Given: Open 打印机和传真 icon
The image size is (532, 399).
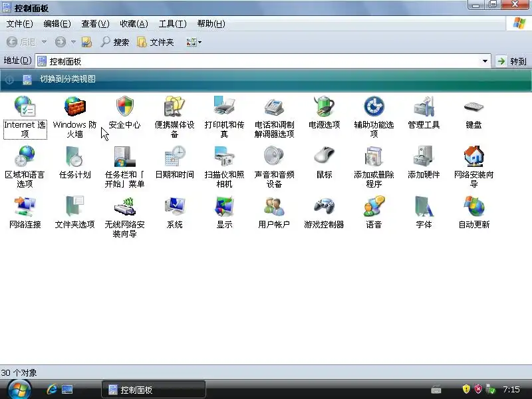Looking at the screenshot, I should [224, 106].
